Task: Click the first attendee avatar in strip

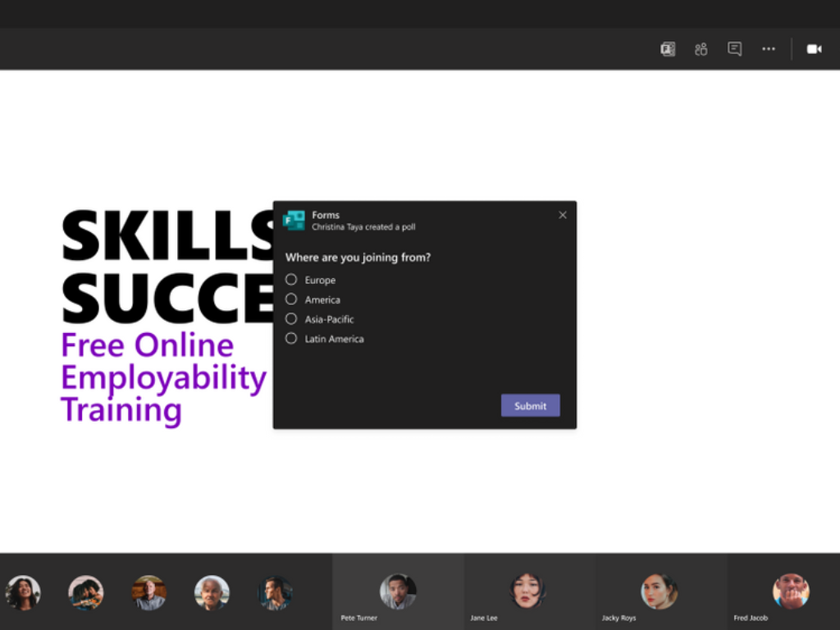Action: pyautogui.click(x=23, y=592)
